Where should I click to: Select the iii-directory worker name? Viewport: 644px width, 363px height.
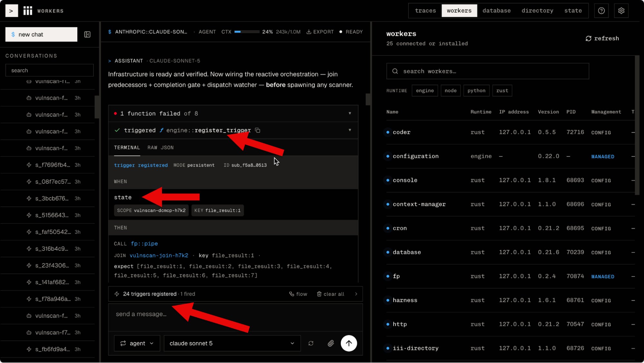pyautogui.click(x=415, y=348)
